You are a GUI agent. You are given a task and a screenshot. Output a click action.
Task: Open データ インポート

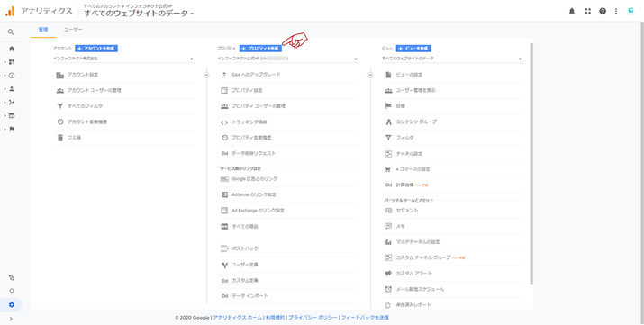pos(287,296)
